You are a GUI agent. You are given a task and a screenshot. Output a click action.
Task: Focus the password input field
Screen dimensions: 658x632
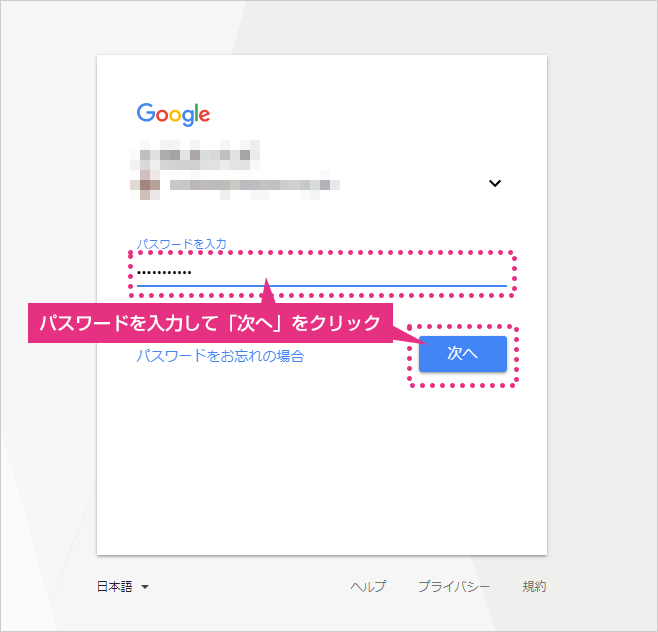coord(321,273)
